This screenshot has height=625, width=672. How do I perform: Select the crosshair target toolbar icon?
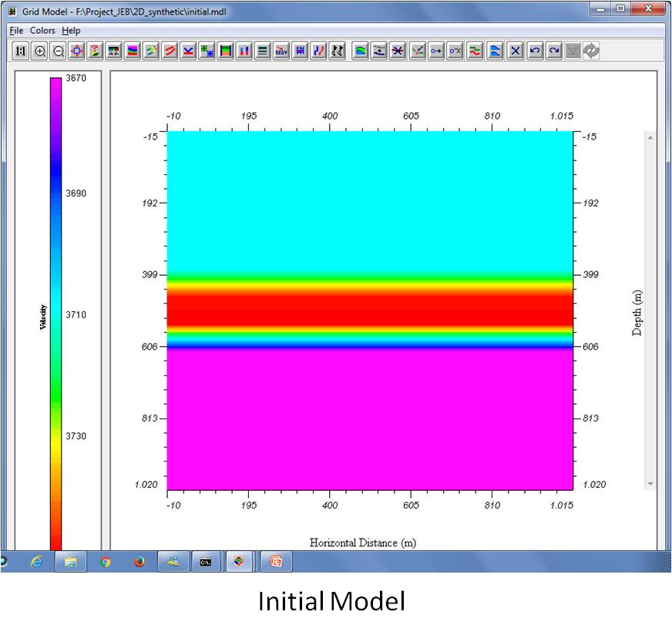78,51
